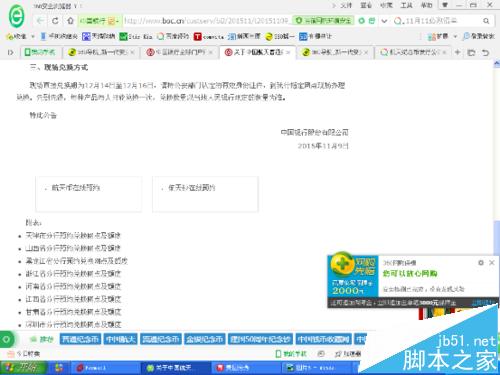Switch to the 画图 Paint taskbar item
This screenshot has height=375, width=500.
(x=317, y=368)
